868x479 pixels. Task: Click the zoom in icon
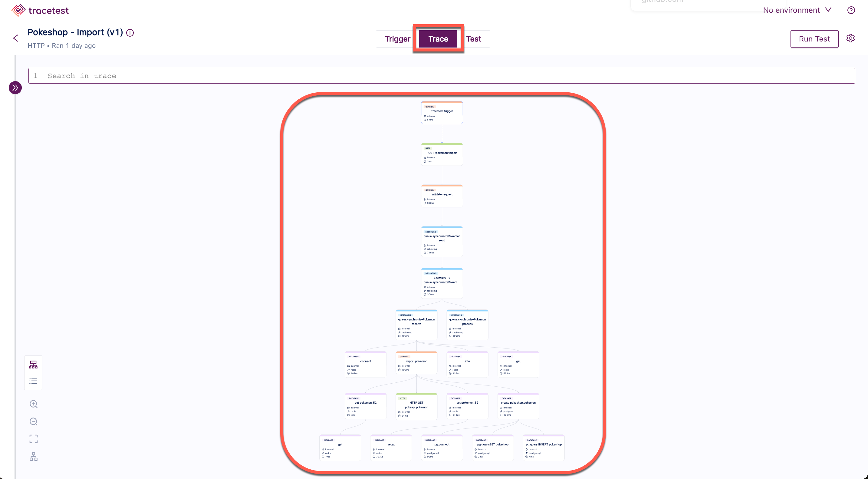pyautogui.click(x=34, y=404)
